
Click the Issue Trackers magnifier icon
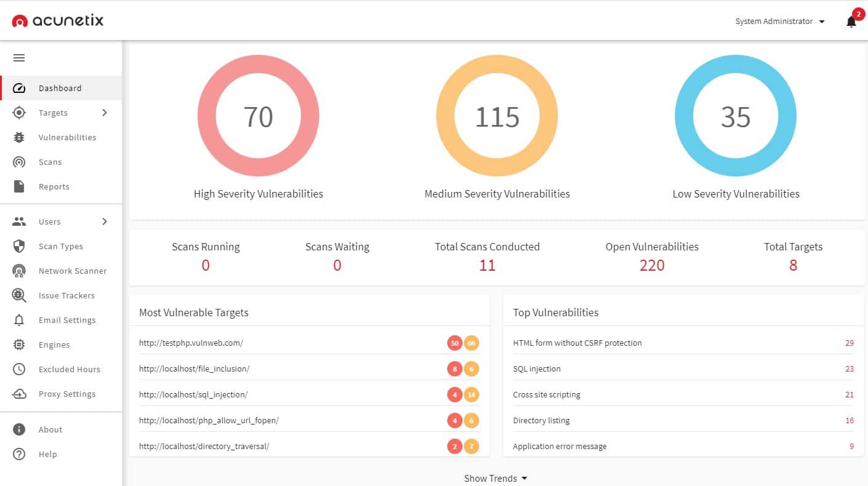(19, 295)
